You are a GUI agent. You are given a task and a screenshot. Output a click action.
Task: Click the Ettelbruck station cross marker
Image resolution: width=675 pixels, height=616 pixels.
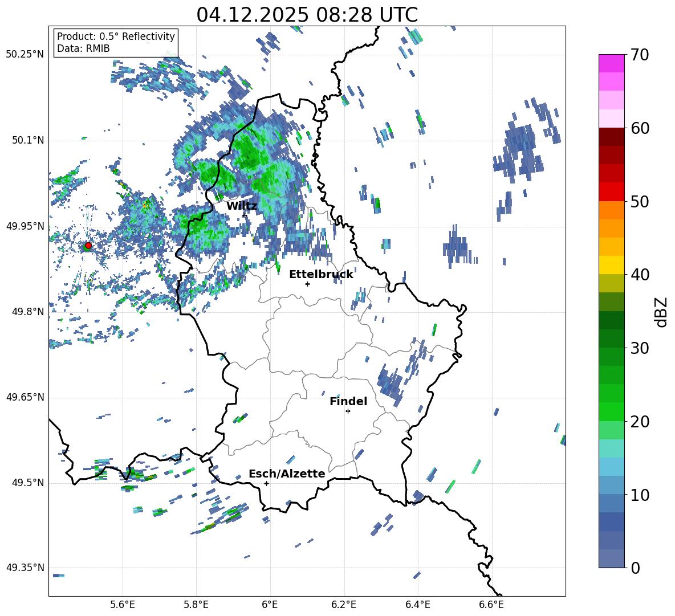(307, 284)
